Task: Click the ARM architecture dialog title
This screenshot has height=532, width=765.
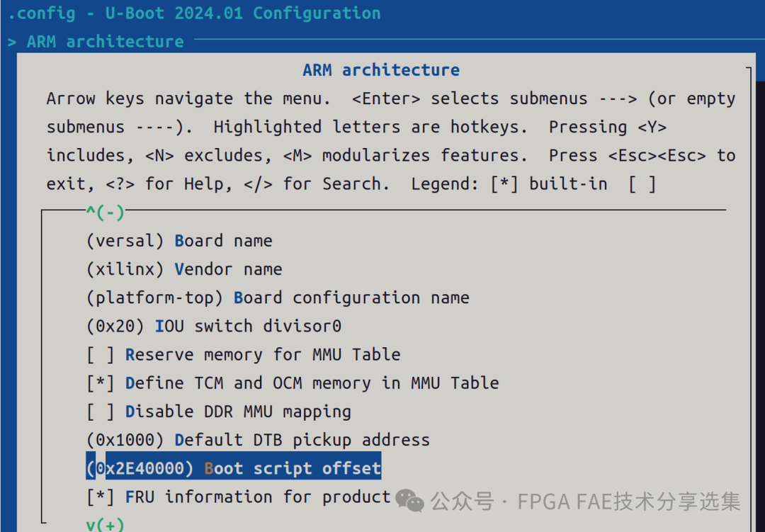Action: tap(381, 70)
